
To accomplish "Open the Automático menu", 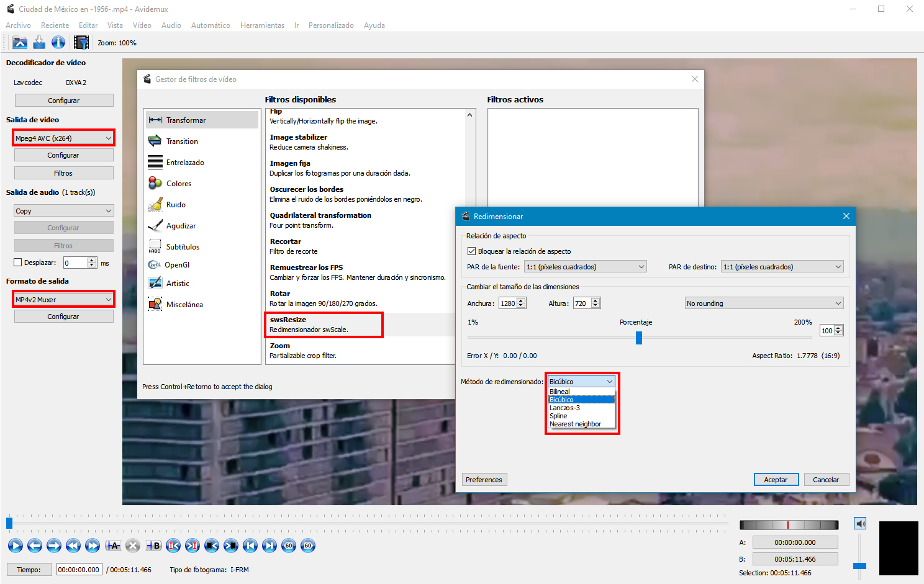I will pos(211,25).
